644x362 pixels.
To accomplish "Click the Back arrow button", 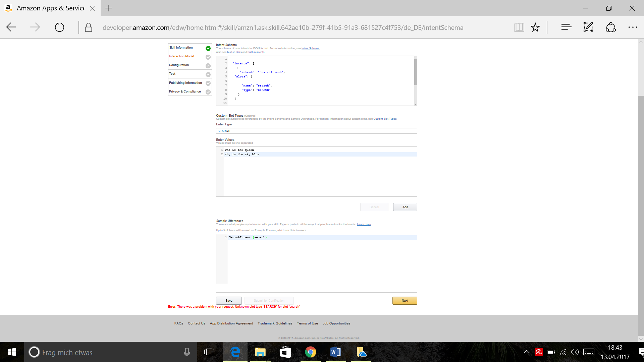I will pyautogui.click(x=11, y=27).
